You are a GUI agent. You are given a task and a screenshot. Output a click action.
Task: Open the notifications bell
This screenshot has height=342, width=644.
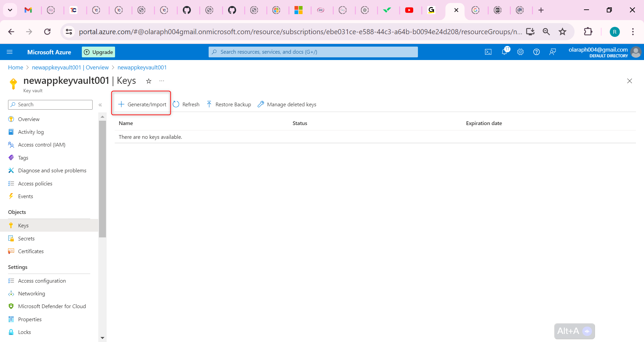504,52
